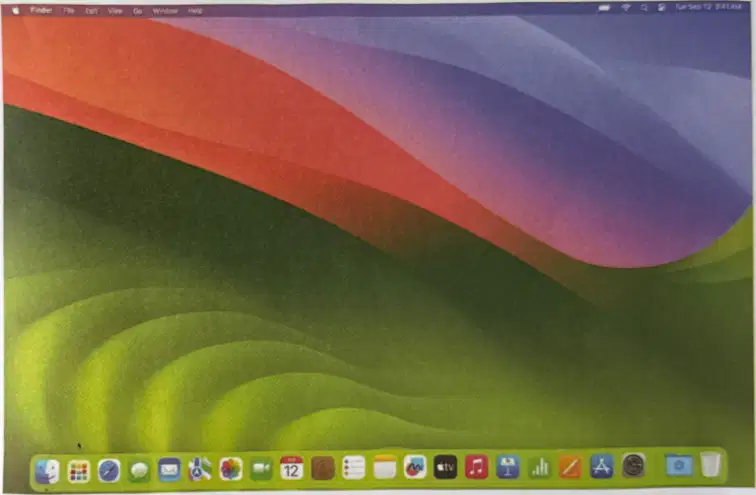The height and width of the screenshot is (495, 756).
Task: Open the Notes app
Action: point(384,468)
